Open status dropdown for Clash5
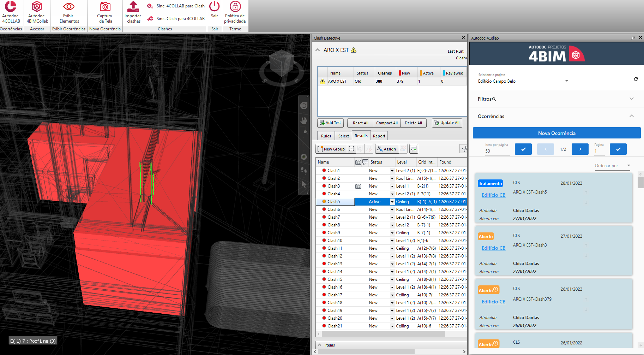The height and width of the screenshot is (355, 644). 392,202
